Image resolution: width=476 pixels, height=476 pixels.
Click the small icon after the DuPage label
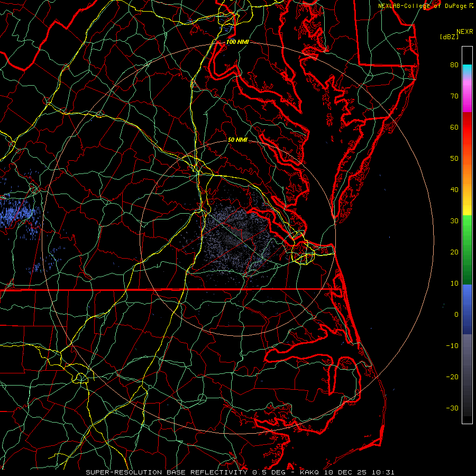point(471,5)
